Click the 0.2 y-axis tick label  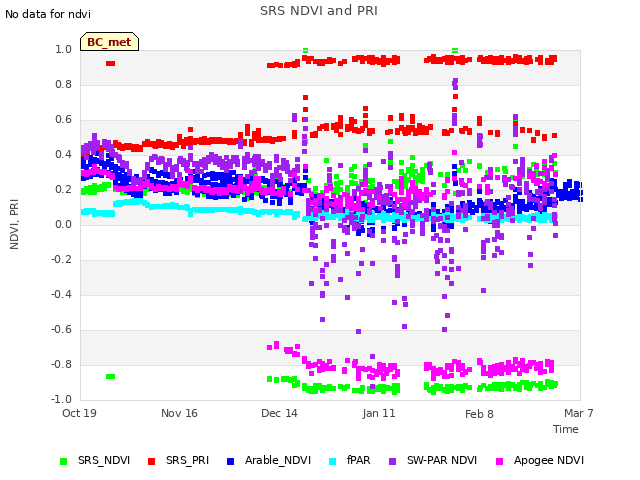point(63,189)
